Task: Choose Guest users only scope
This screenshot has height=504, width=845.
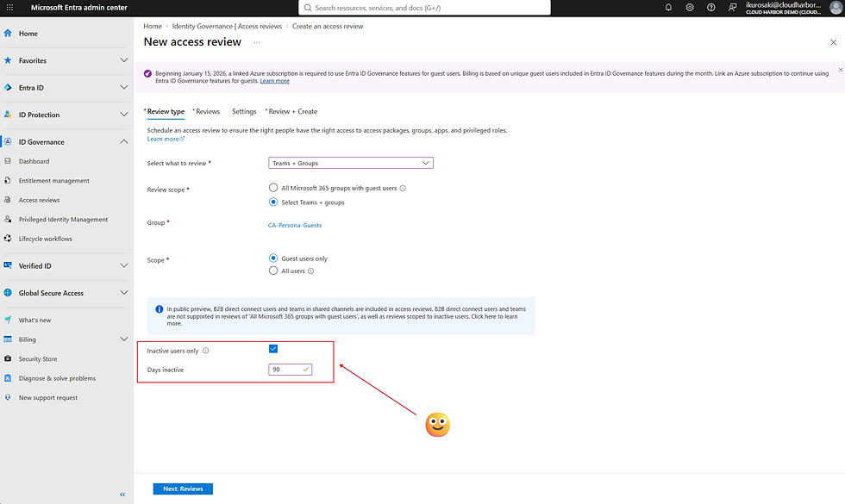Action: pos(273,258)
